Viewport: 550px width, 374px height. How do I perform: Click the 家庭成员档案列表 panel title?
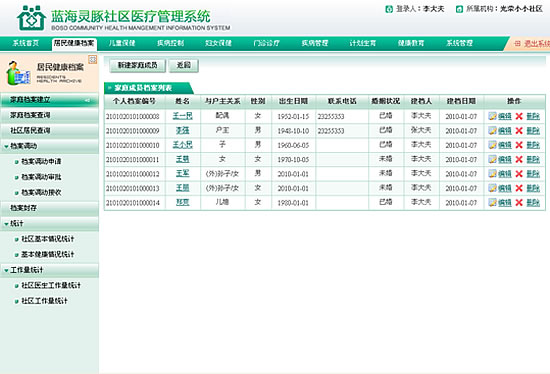point(143,88)
